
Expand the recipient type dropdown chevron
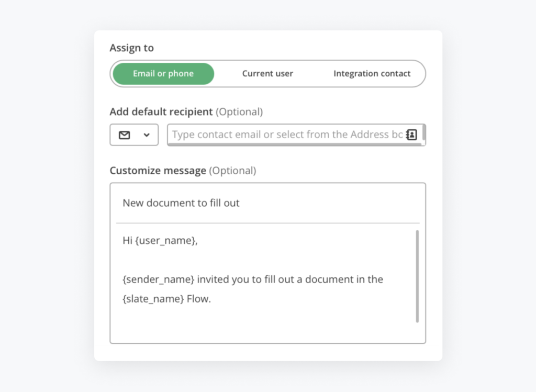pyautogui.click(x=147, y=135)
